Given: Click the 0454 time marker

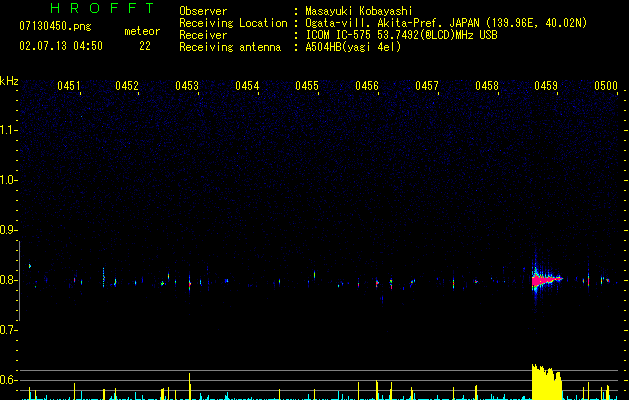Looking at the screenshot, I should [247, 85].
